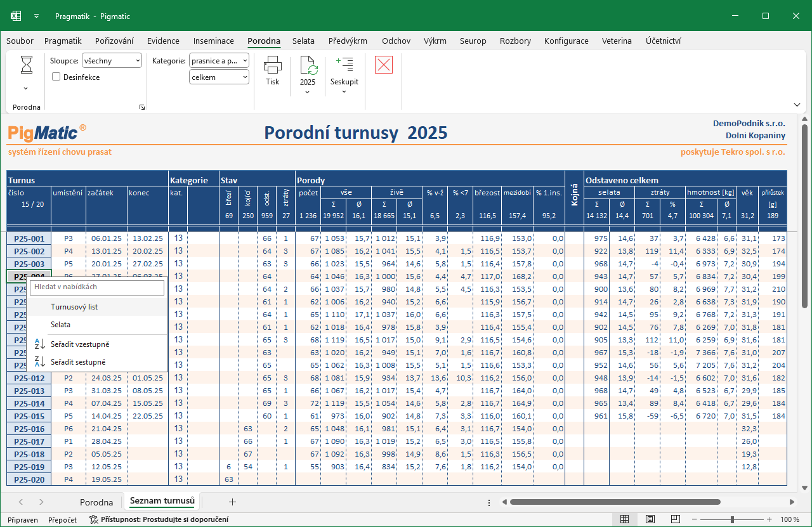Click the Přepočet status bar item
Image resolution: width=812 pixels, height=527 pixels.
click(x=62, y=519)
